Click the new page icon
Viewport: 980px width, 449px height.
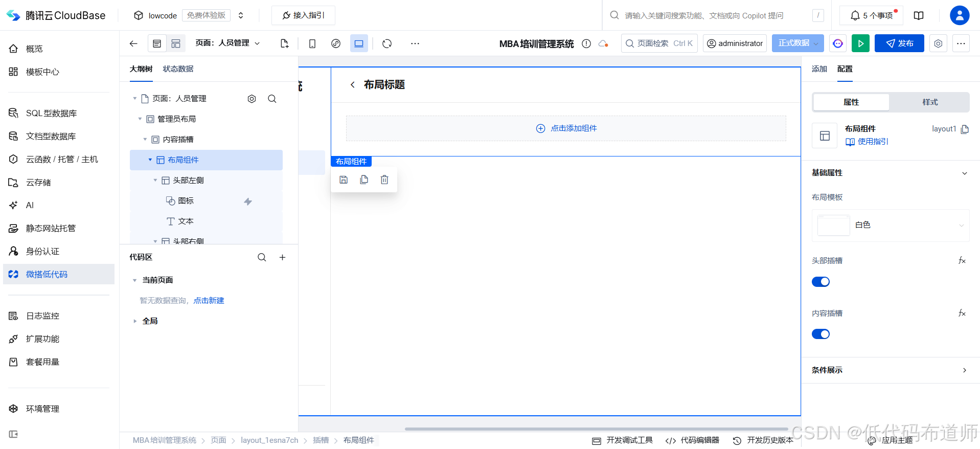coord(285,43)
